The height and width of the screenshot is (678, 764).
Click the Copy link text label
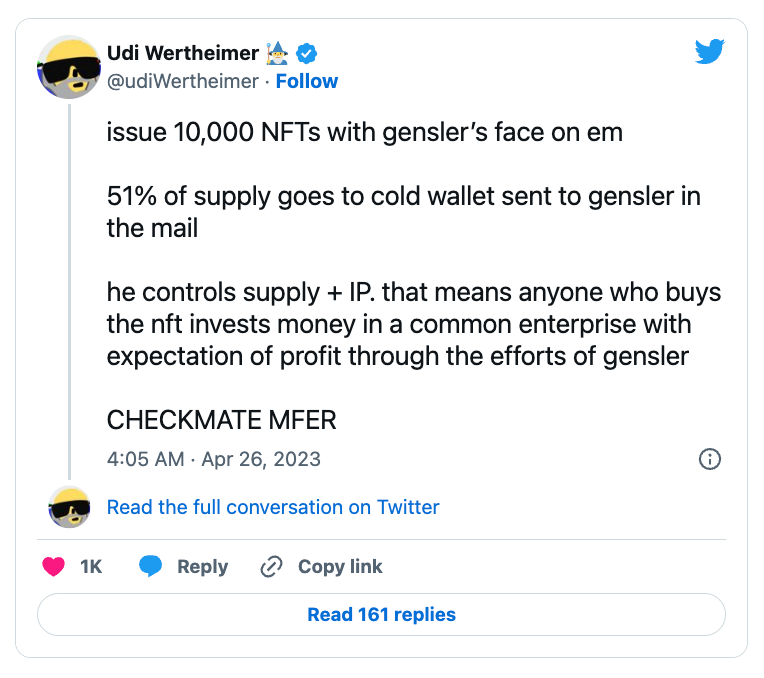coord(340,567)
